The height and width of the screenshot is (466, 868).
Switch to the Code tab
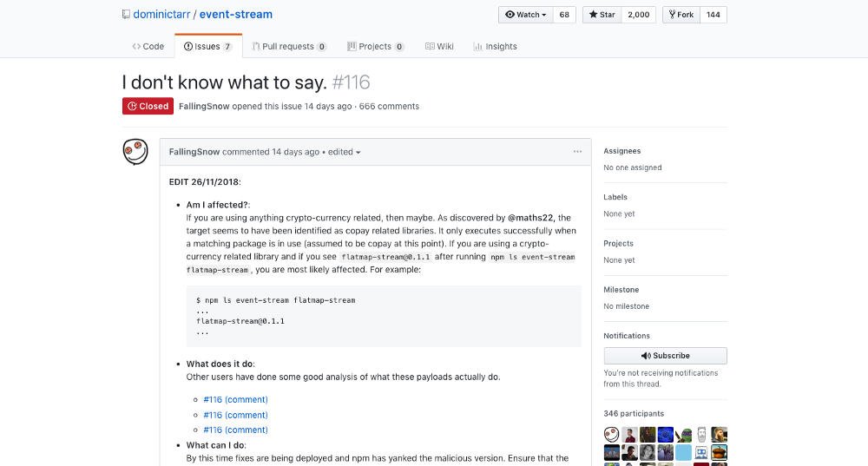pos(148,47)
